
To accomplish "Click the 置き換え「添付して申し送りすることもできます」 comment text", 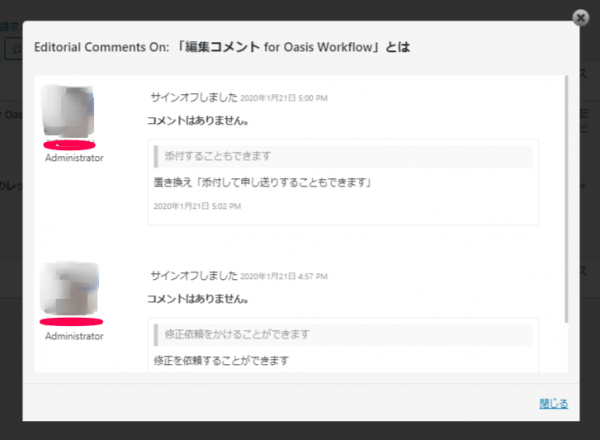I will pos(262,183).
